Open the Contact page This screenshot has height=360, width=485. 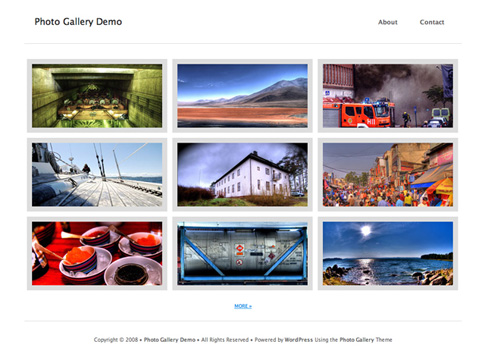pyautogui.click(x=432, y=22)
